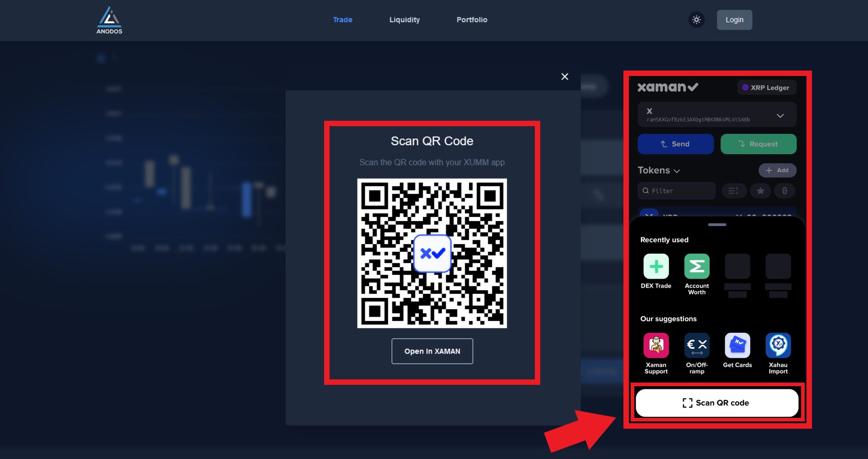This screenshot has width=868, height=459.
Task: Toggle the favorites star filter
Action: (x=760, y=191)
